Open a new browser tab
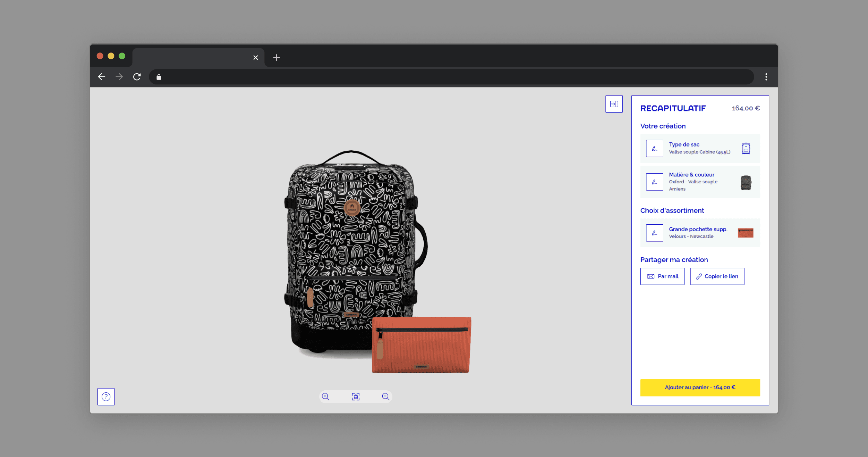868x457 pixels. (276, 58)
